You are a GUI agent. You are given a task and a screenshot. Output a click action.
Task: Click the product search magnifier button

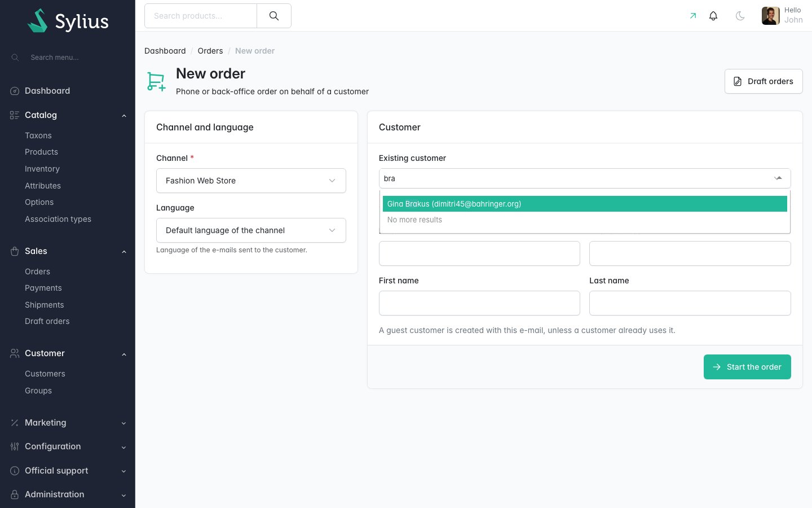pos(274,16)
